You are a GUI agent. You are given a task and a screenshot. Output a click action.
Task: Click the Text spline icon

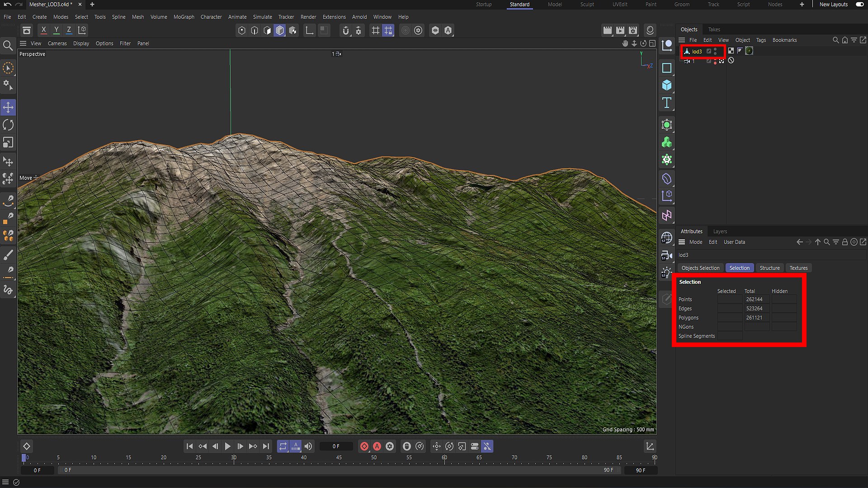click(667, 103)
